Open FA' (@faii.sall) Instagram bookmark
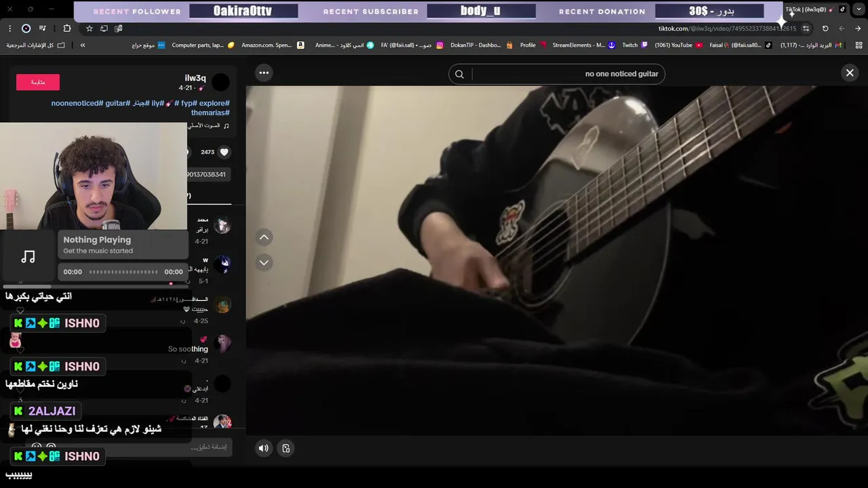This screenshot has height=488, width=868. 412,45
